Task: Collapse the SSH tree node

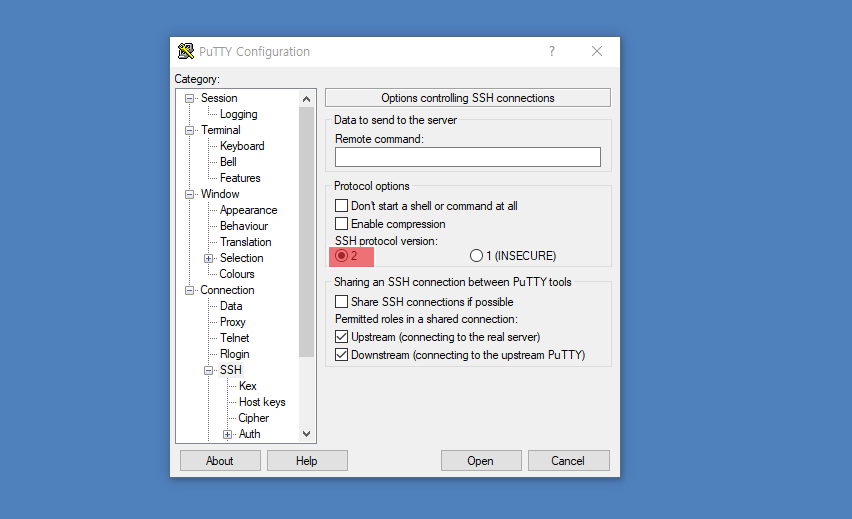Action: tap(208, 370)
